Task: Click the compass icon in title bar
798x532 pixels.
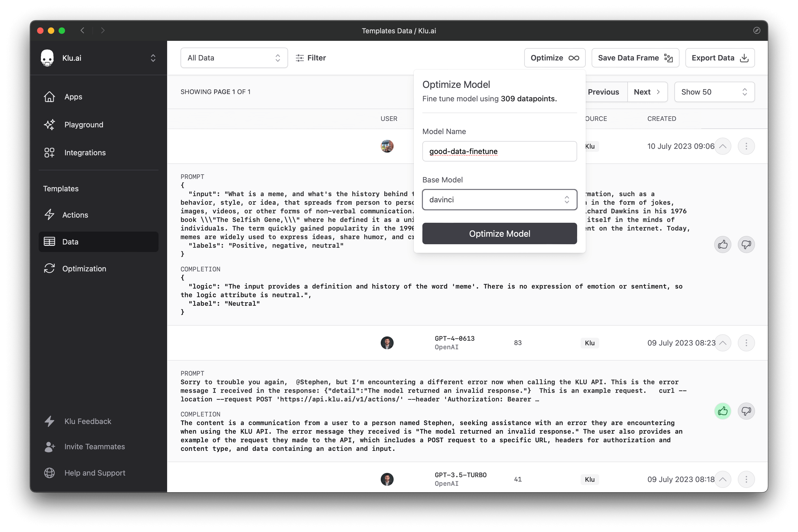Action: (757, 31)
